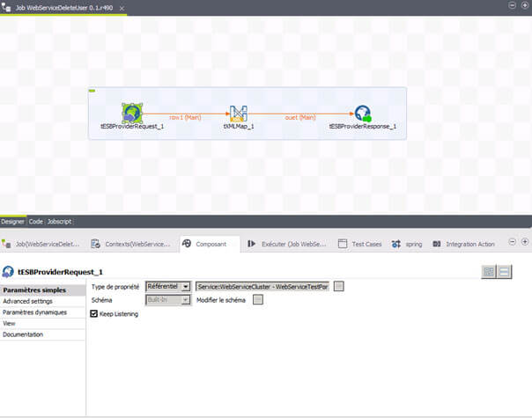Click the spring tab icon

(396, 244)
